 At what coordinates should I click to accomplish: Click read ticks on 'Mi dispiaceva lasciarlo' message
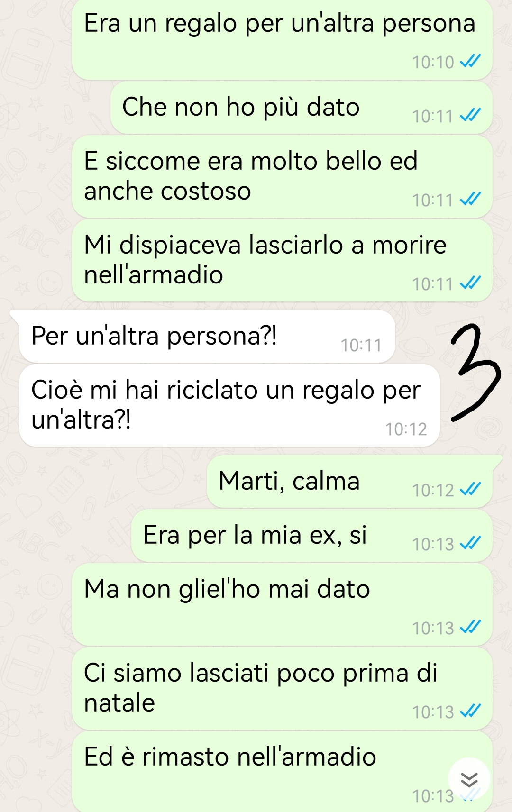pos(470,283)
